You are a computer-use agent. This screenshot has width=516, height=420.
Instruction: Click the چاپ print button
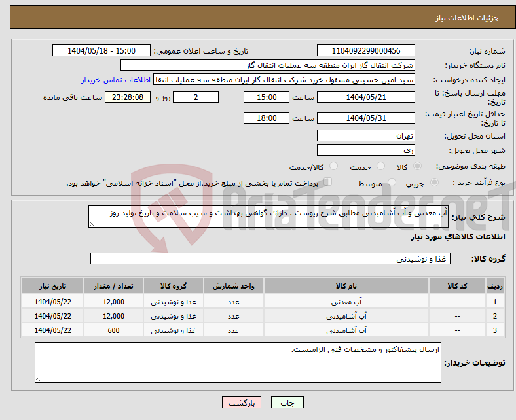[x=287, y=402]
